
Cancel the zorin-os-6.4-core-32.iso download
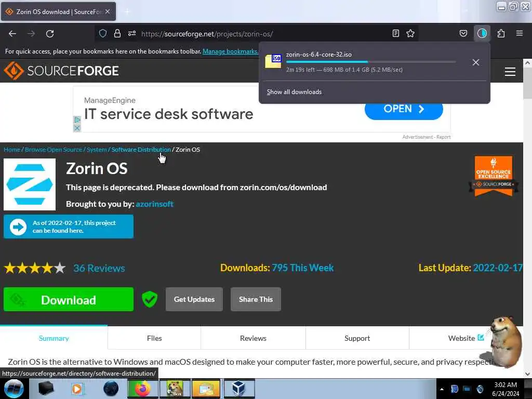click(476, 62)
